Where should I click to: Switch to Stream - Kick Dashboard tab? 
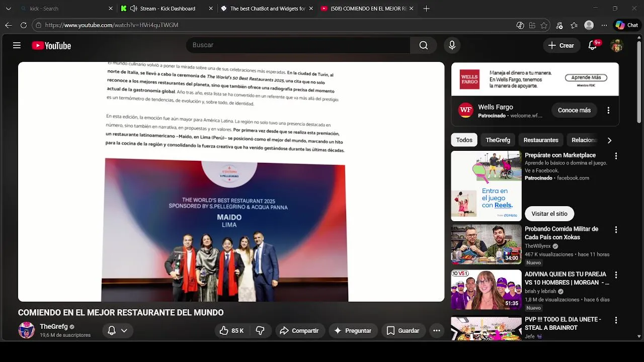[166, 9]
